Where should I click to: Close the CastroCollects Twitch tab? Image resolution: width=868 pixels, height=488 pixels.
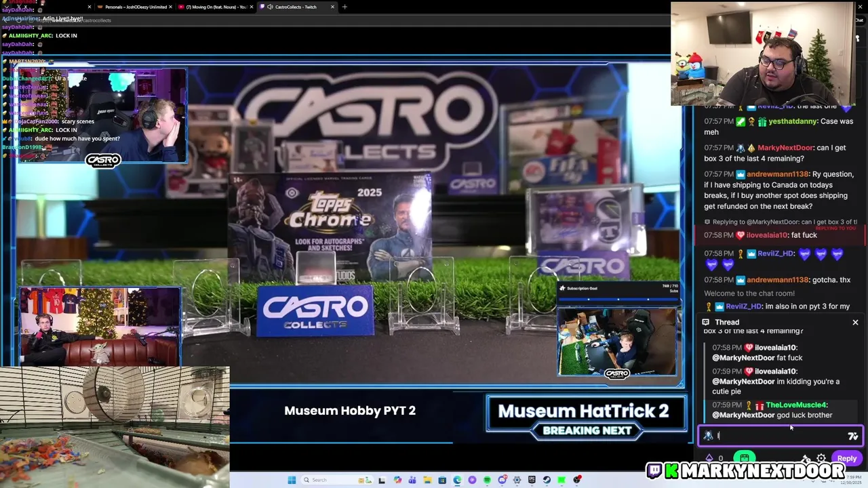click(x=332, y=7)
